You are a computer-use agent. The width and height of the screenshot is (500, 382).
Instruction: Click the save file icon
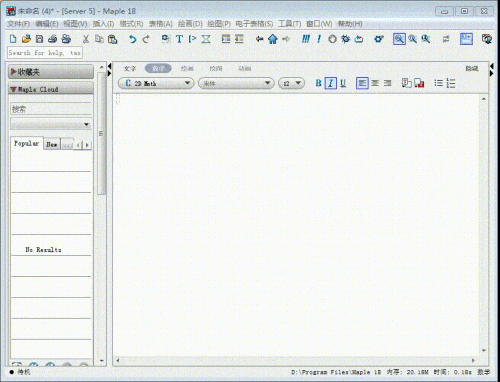39,39
